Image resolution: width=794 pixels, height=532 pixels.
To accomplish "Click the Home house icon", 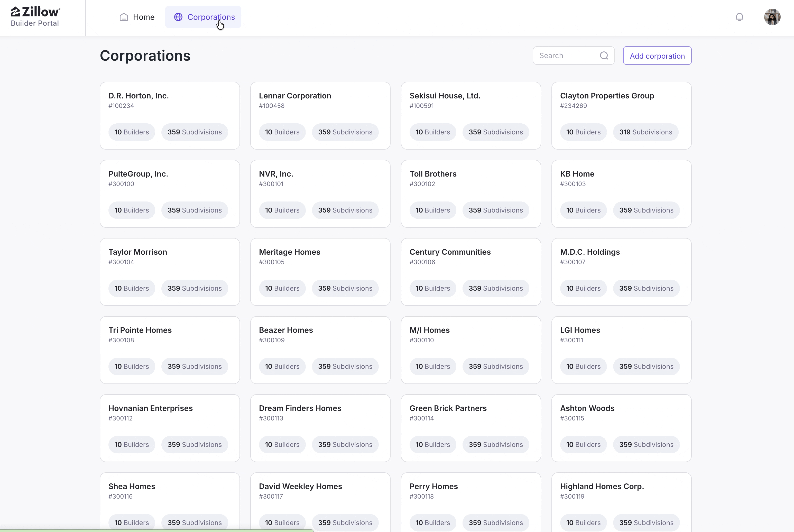I will pyautogui.click(x=124, y=17).
